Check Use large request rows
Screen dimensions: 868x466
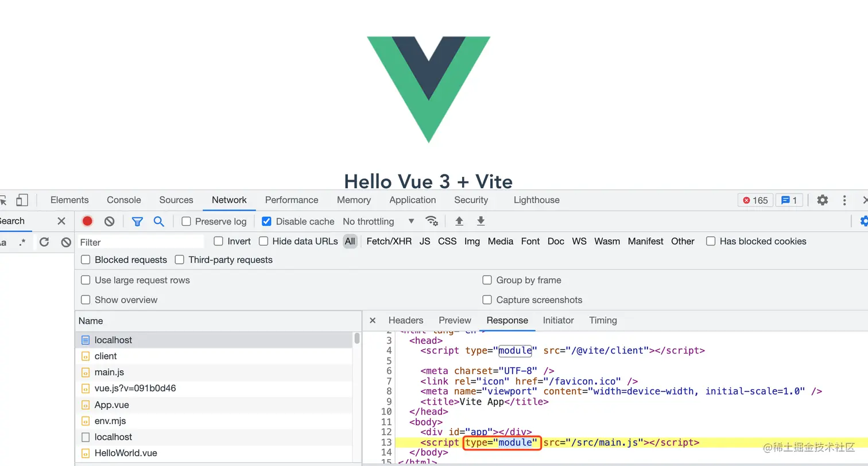(86, 280)
